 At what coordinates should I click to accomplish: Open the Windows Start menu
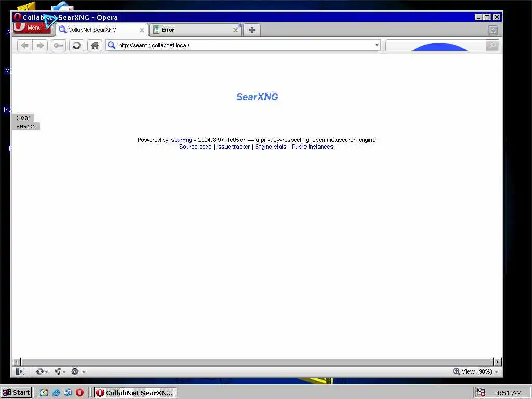[16, 393]
